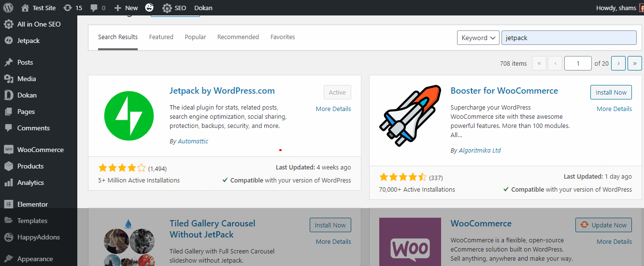
Task: Open More Details for Booster for WooCommerce
Action: point(614,109)
